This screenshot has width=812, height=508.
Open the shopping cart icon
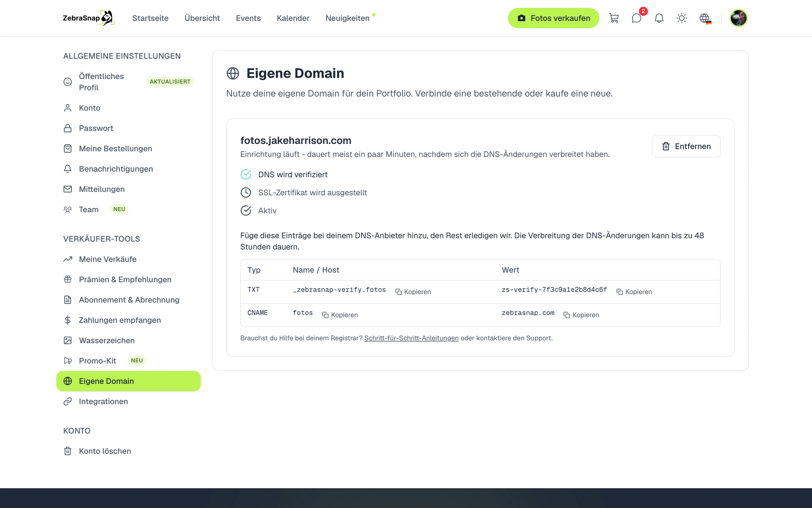click(614, 18)
